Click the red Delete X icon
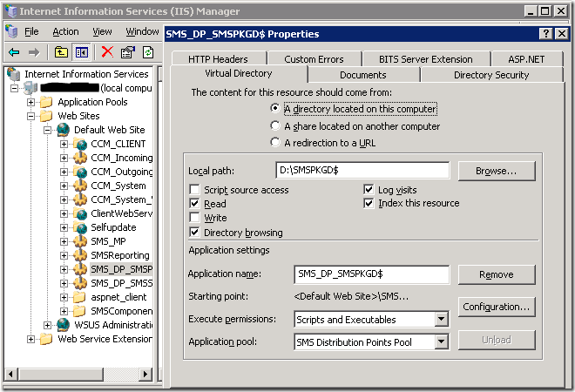 107,52
